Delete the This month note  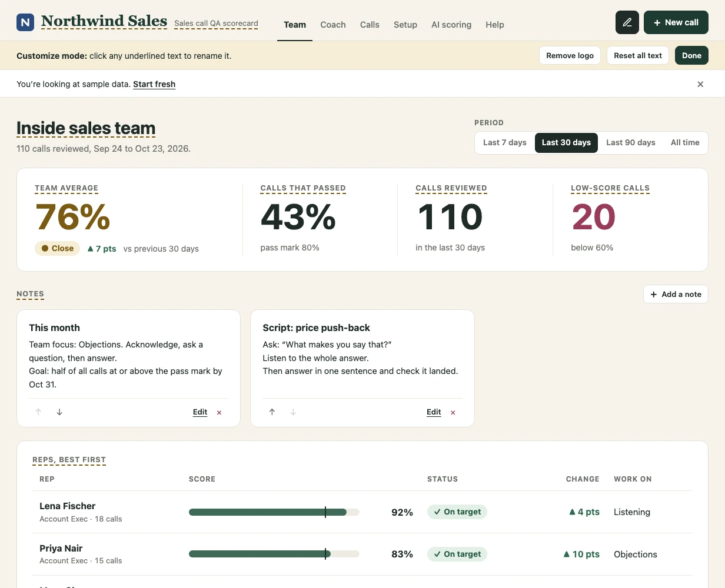[x=220, y=413]
